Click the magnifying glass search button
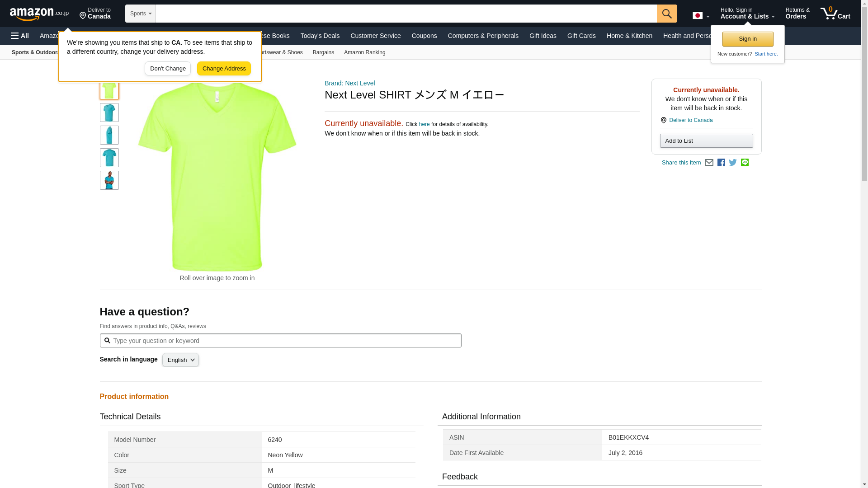 667,14
